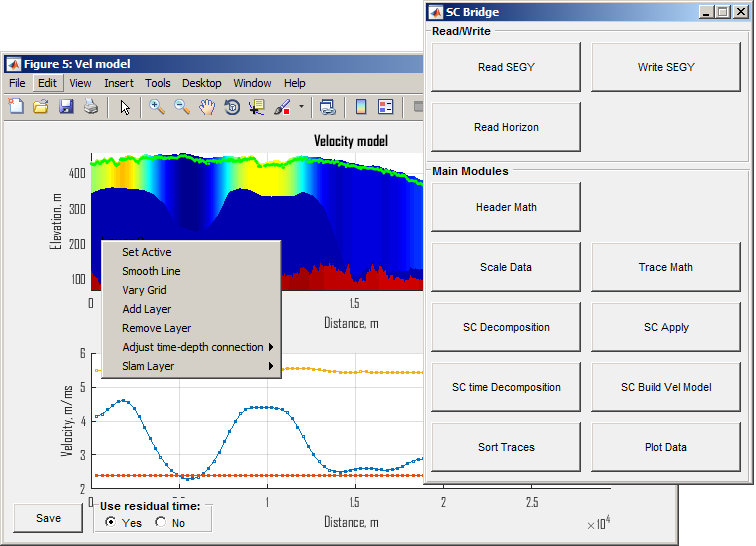
Task: Click the Sort Traces button
Action: pos(506,447)
